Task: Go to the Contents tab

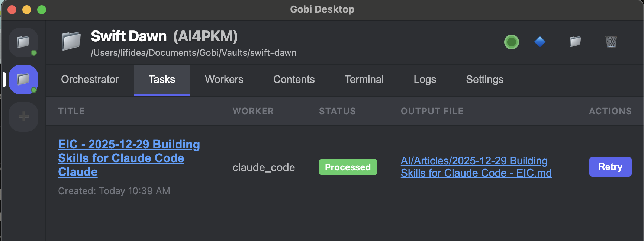Action: 294,80
